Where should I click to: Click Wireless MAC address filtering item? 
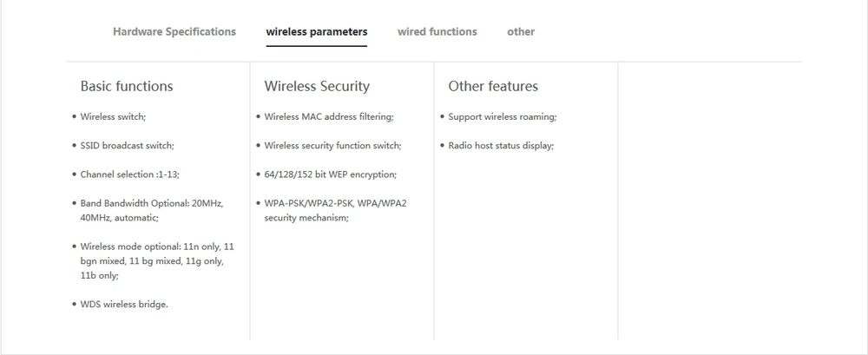point(329,117)
